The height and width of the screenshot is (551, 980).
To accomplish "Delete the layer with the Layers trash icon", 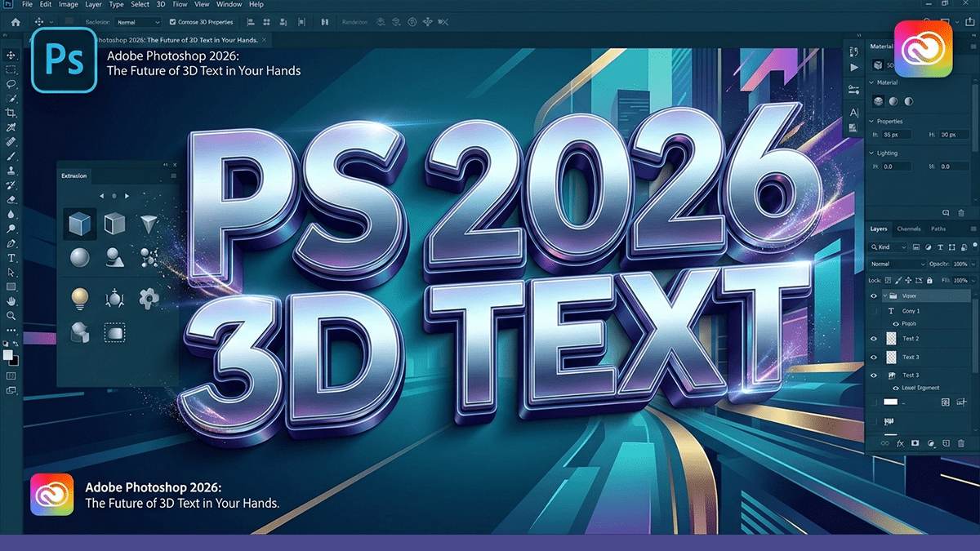I will point(961,443).
